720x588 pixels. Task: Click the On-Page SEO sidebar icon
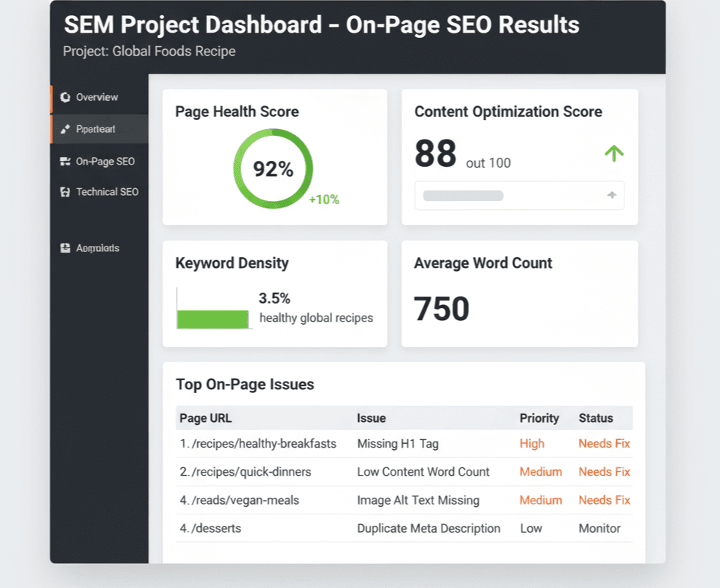pos(65,162)
